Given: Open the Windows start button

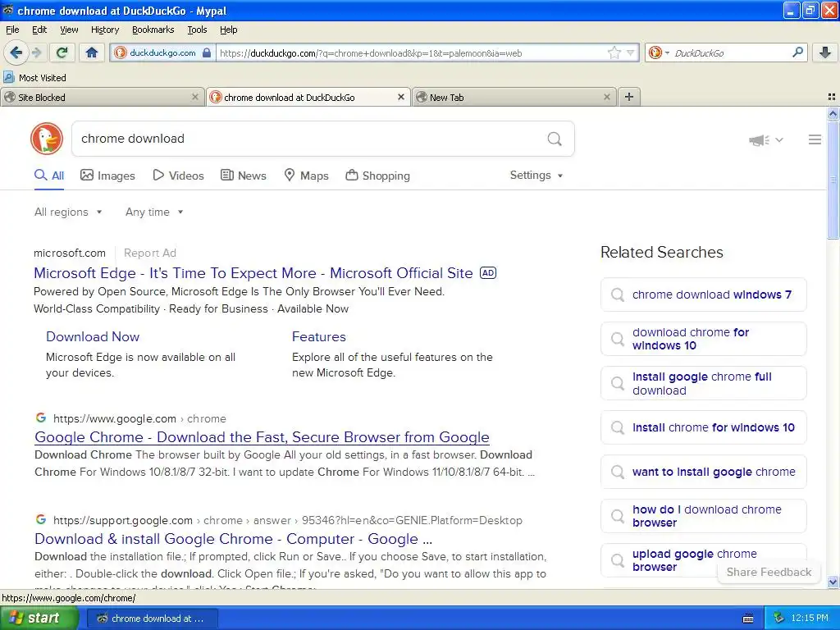Looking at the screenshot, I should coord(39,619).
